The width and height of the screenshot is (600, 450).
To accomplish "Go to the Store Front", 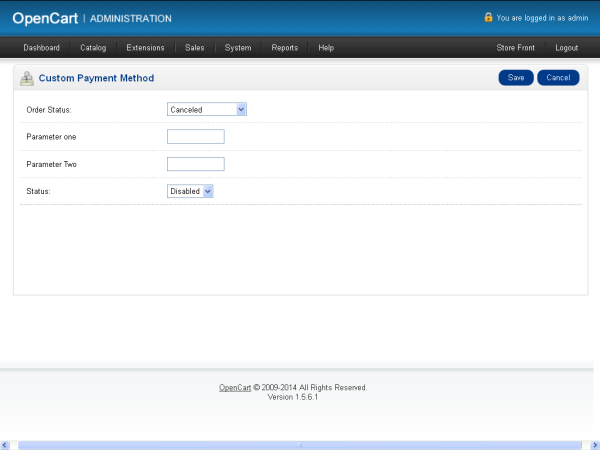I will coord(515,48).
